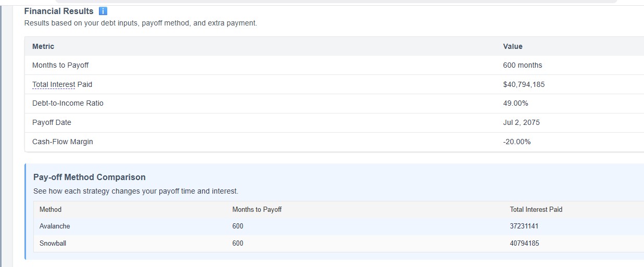
Task: Select the Jul 2, 2075 date value
Action: 521,122
